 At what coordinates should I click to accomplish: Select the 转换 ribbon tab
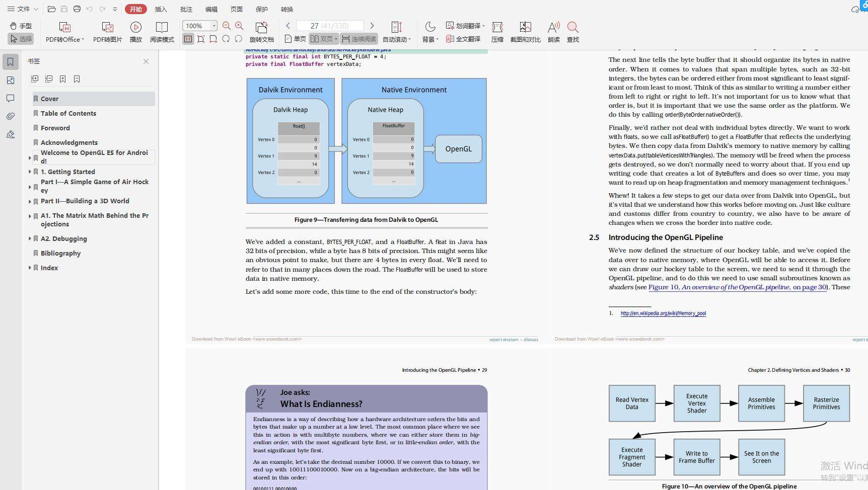coord(287,9)
